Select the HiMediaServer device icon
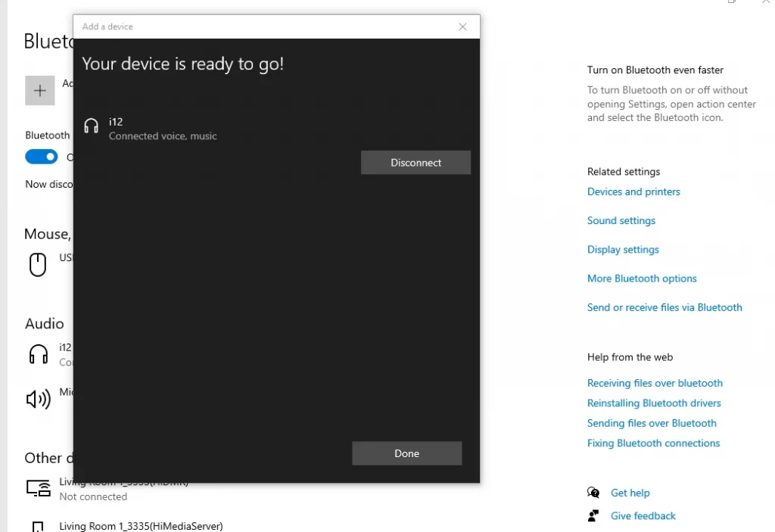Viewport: 775px width, 532px height. pyautogui.click(x=38, y=526)
